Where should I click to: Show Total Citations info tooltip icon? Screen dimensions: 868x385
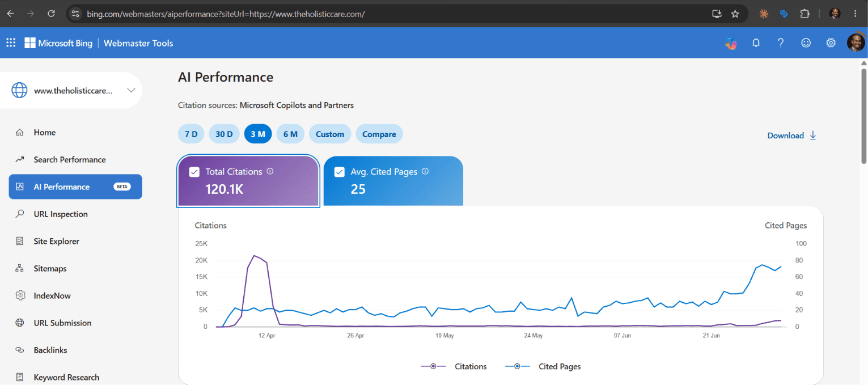(270, 171)
